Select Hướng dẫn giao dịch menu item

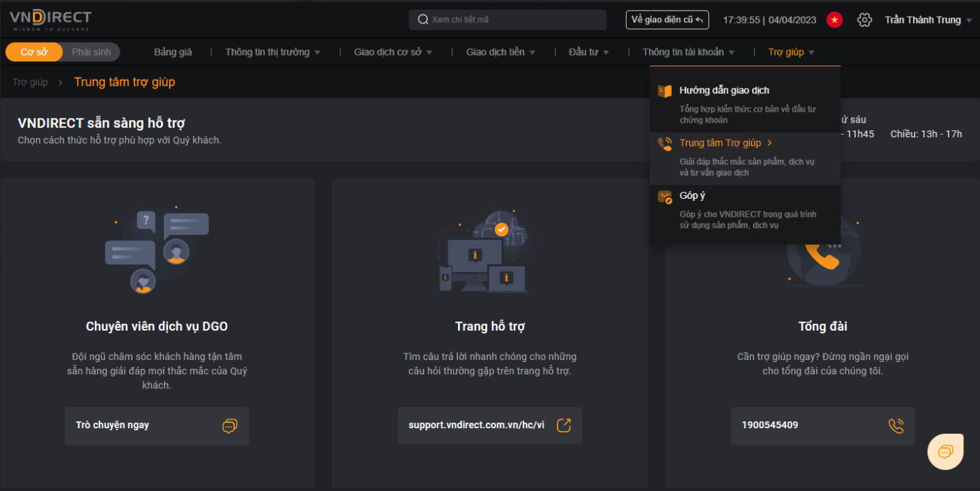[745, 105]
